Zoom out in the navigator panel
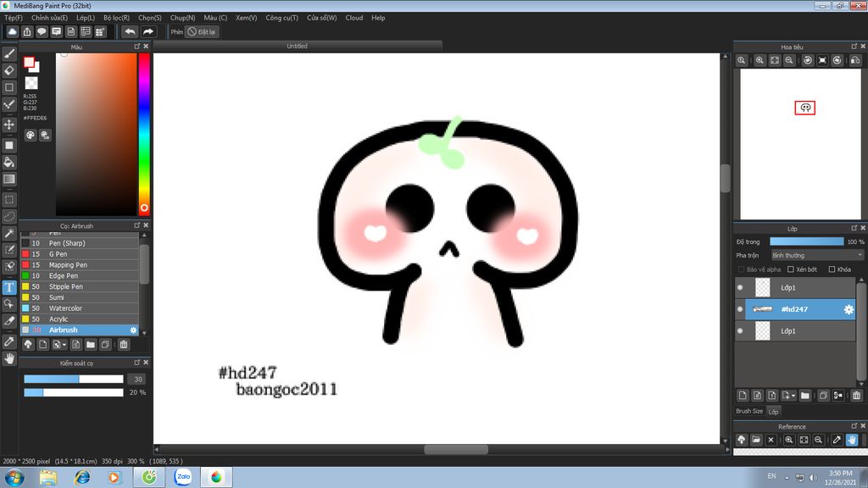This screenshot has width=868, height=488. click(789, 60)
